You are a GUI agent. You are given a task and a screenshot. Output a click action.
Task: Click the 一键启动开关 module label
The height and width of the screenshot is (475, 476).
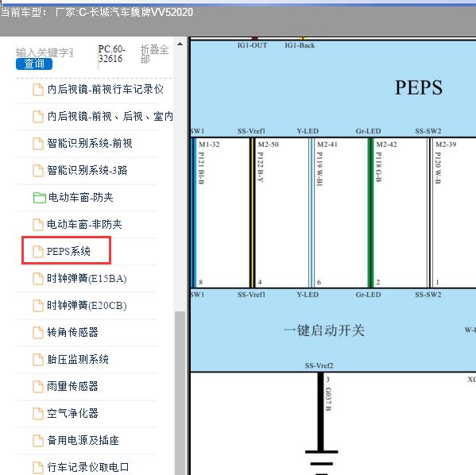pyautogui.click(x=324, y=330)
